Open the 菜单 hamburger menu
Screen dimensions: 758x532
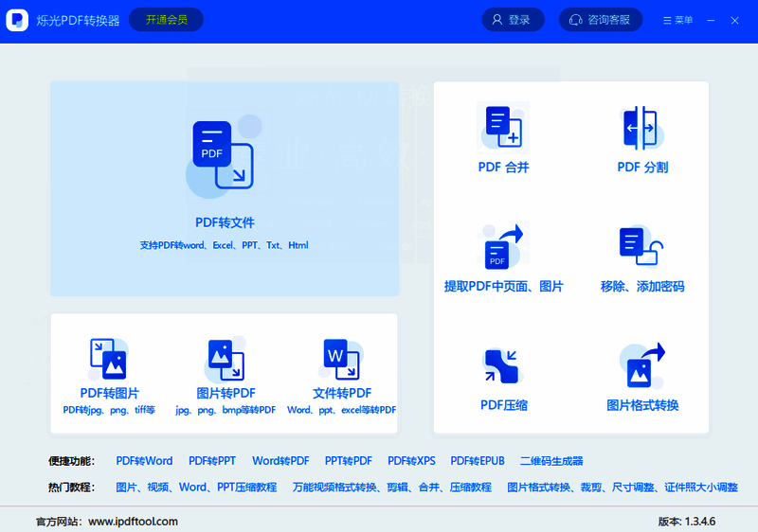point(677,20)
